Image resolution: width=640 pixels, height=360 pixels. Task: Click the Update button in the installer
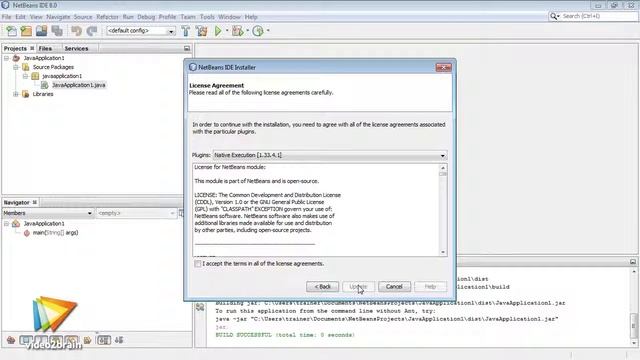358,287
